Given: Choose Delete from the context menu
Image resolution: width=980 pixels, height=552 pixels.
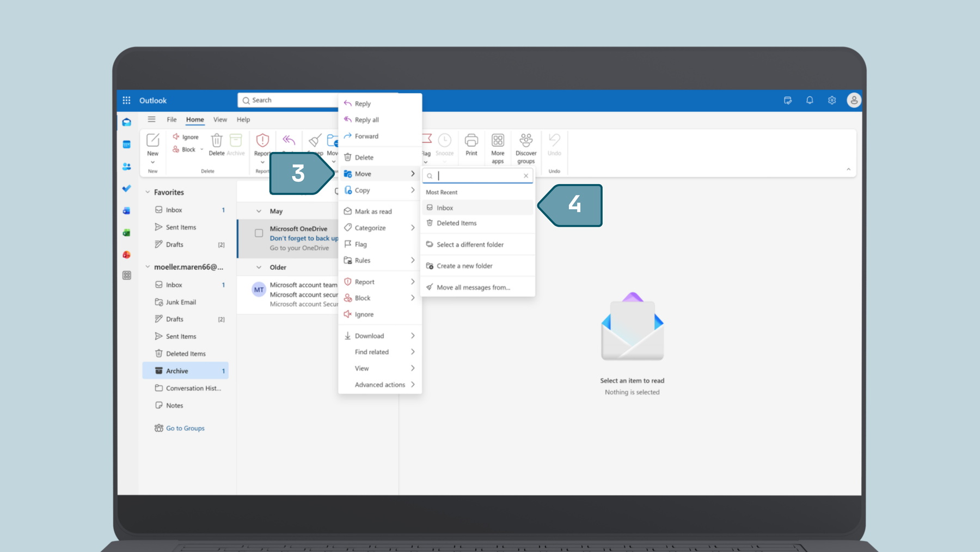Looking at the screenshot, I should coord(380,157).
